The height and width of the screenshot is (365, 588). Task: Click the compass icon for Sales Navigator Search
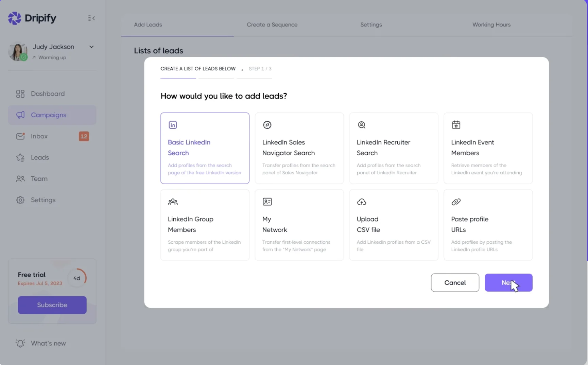pyautogui.click(x=267, y=125)
